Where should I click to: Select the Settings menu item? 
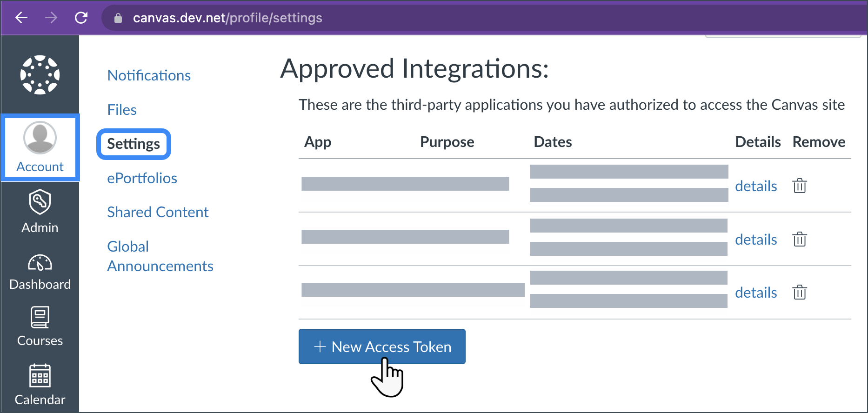(134, 144)
